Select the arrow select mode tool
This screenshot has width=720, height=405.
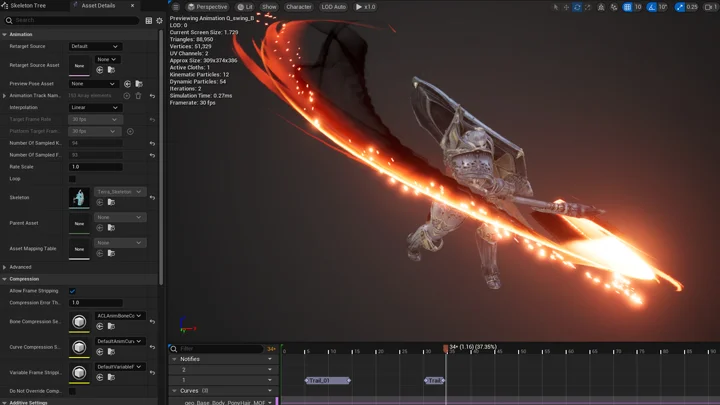coord(556,7)
